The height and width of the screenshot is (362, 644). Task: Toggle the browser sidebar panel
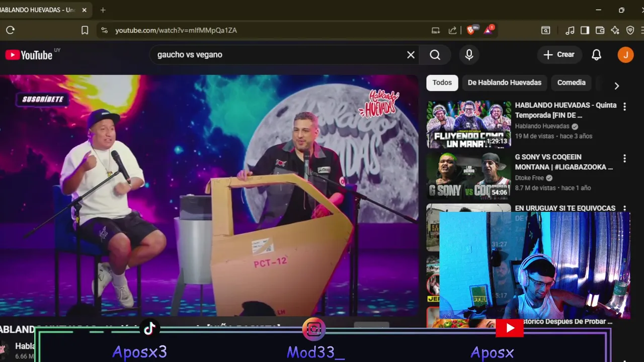click(585, 30)
